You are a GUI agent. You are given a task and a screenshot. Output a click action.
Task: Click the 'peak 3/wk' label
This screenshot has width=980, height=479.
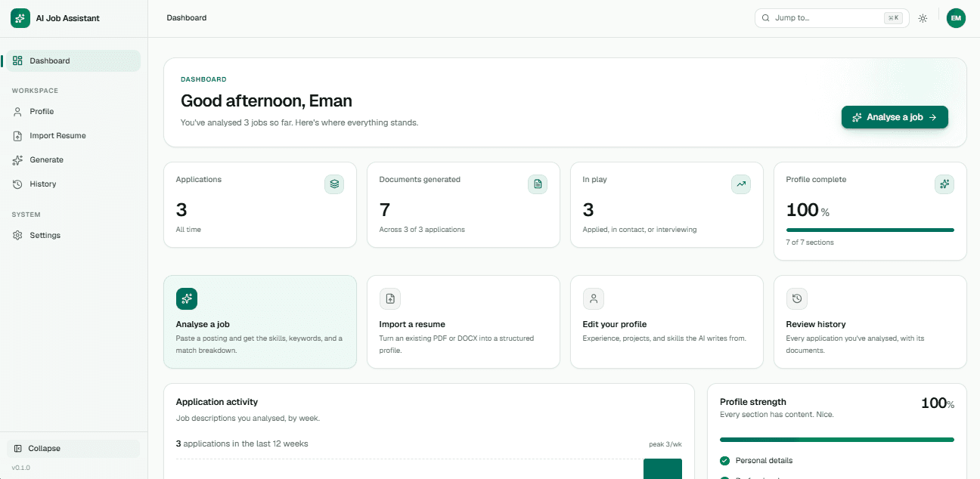(x=665, y=444)
